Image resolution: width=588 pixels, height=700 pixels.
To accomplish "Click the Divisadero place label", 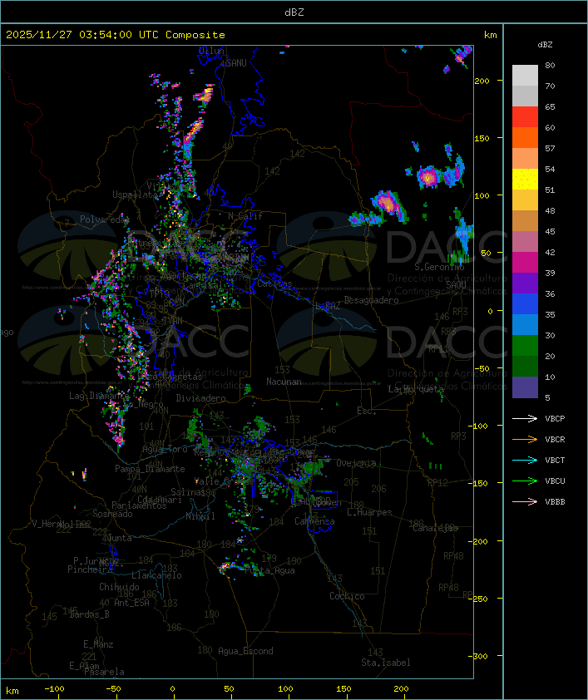I will coord(200,397).
